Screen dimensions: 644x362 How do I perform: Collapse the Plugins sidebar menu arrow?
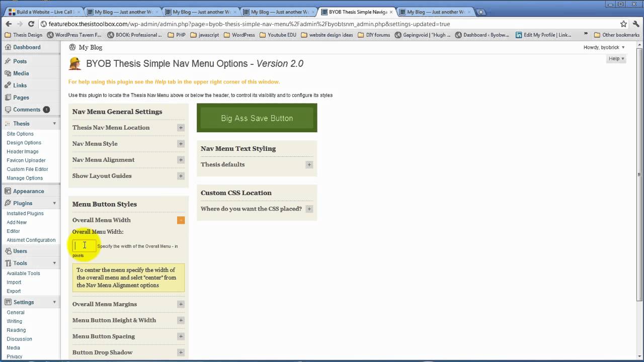(54, 203)
